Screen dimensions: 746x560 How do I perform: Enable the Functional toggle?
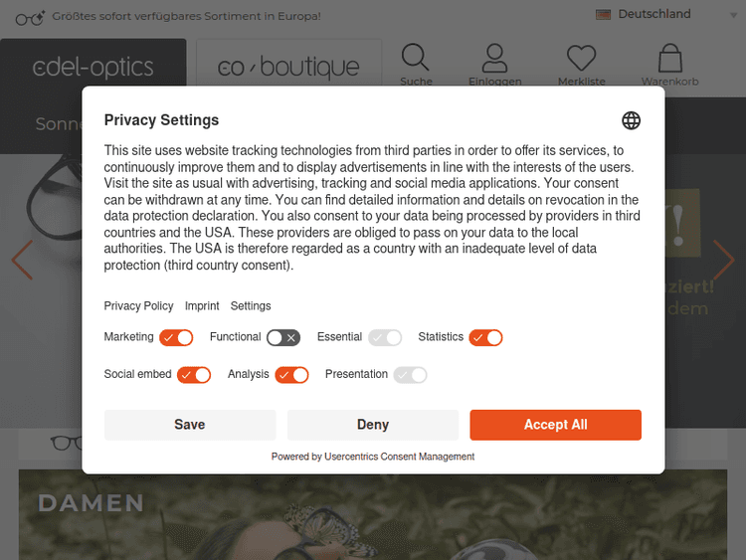[x=283, y=337]
